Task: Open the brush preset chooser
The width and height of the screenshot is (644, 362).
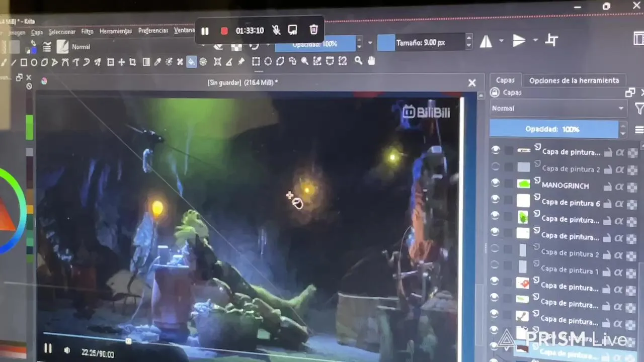Action: coord(62,47)
